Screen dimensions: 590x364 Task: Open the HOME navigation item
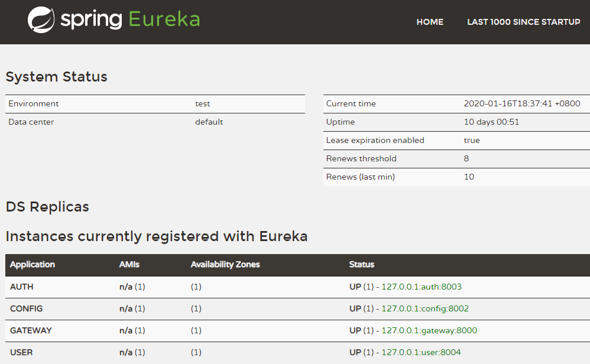(x=430, y=22)
